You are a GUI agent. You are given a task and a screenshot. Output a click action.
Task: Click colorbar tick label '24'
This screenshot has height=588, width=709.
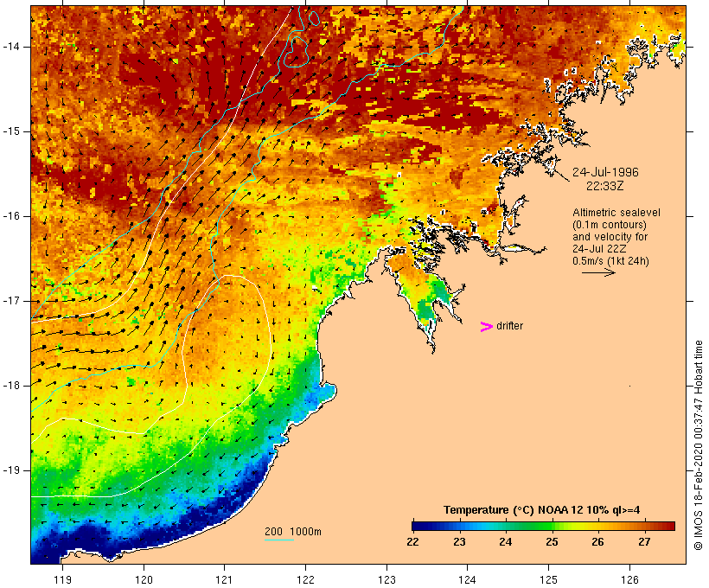pos(506,542)
